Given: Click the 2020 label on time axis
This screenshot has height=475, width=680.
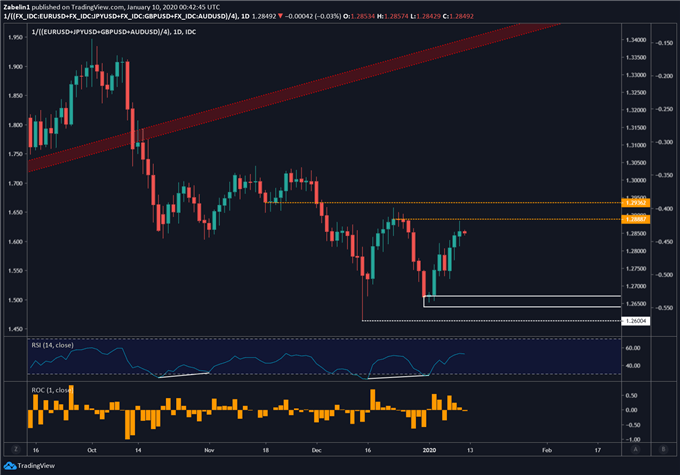Looking at the screenshot, I should point(429,450).
